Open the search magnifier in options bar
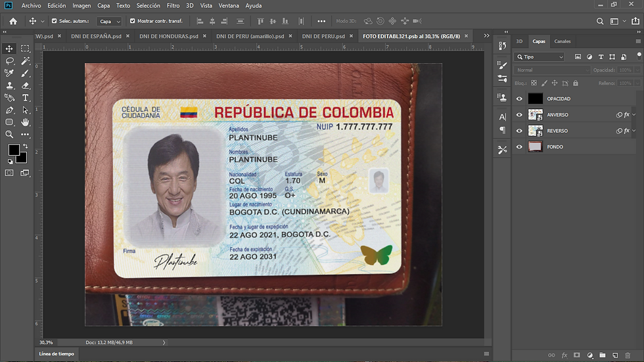Image resolution: width=644 pixels, height=362 pixels. (x=600, y=21)
